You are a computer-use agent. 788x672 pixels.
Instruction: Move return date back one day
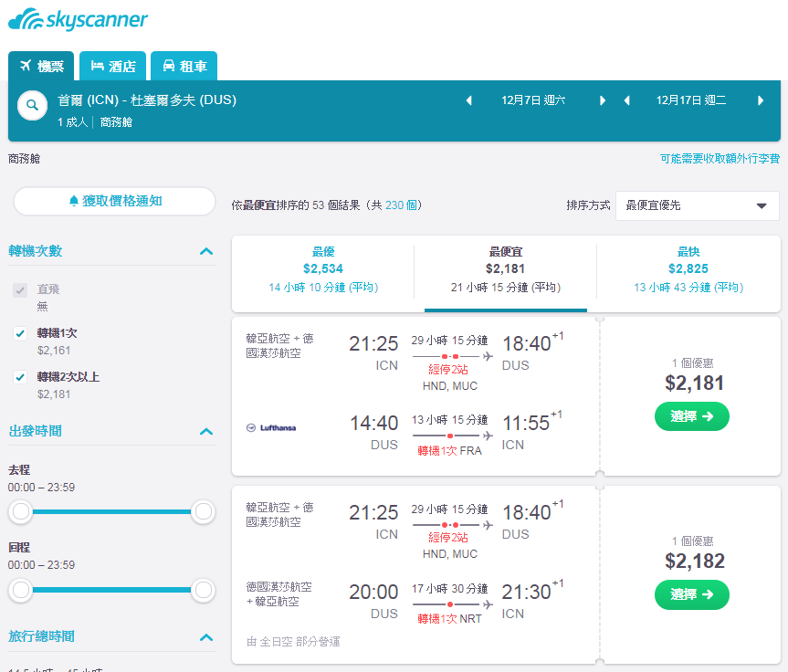click(x=626, y=100)
